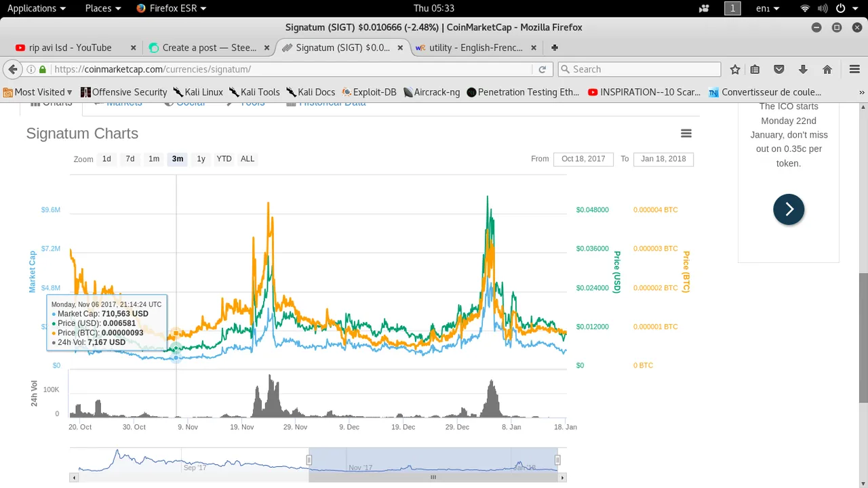Image resolution: width=868 pixels, height=488 pixels.
Task: Click workspace indicator 1 in the top bar
Action: [x=732, y=8]
